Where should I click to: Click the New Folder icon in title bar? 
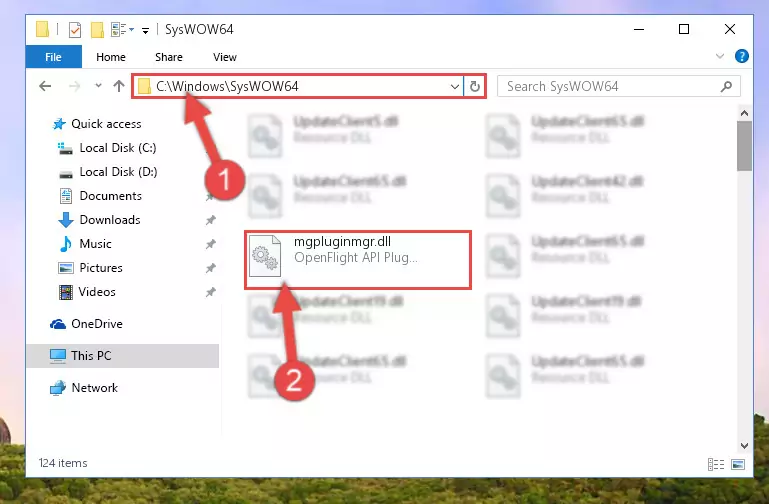pyautogui.click(x=97, y=30)
